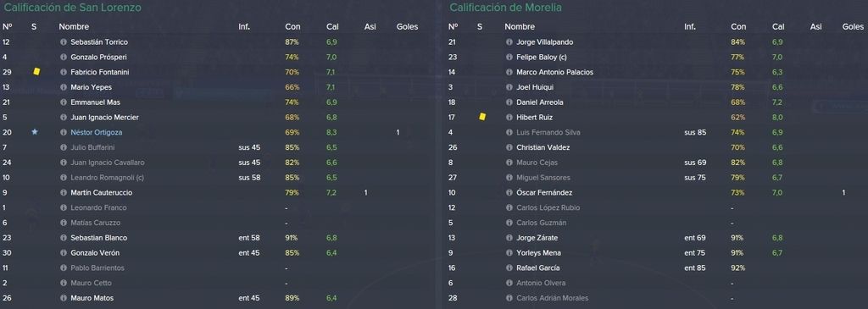Screen dimensions: 868x309
Task: Click info icon beside Sebastián Torrico
Action: tap(64, 42)
